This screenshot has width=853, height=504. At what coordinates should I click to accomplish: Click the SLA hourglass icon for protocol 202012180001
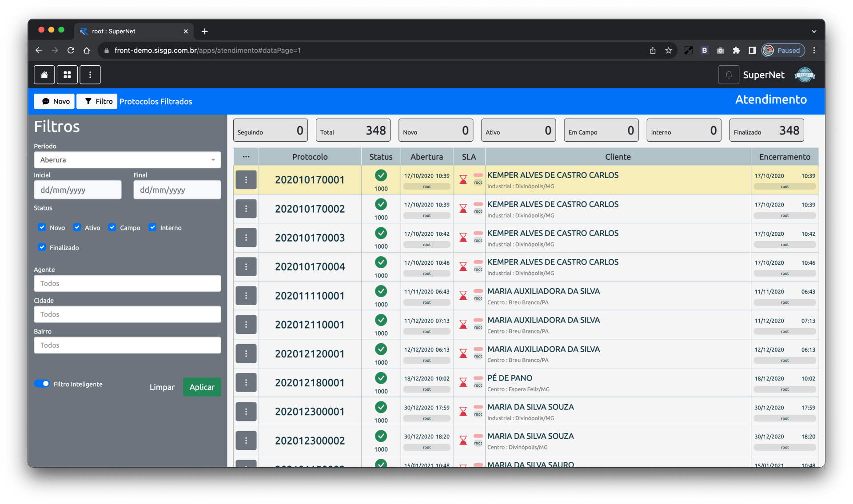click(x=463, y=382)
